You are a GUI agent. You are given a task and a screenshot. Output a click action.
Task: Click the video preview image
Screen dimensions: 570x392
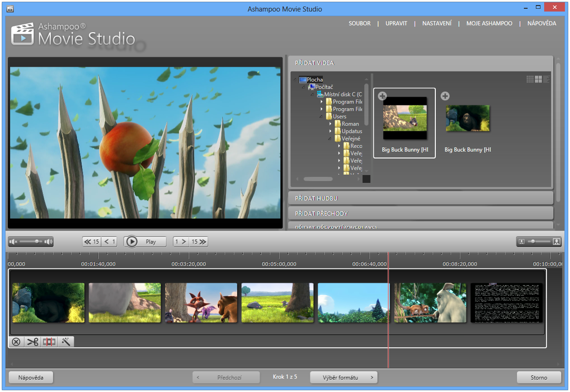pos(145,143)
